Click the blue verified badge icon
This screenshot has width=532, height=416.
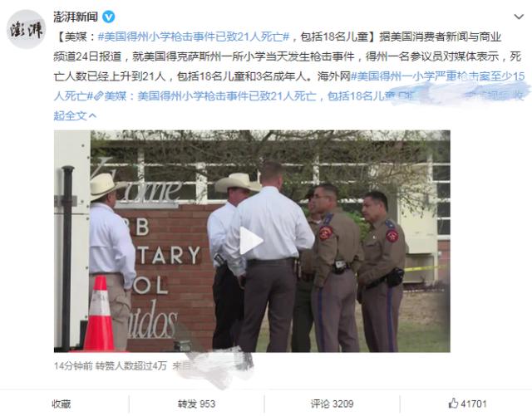[109, 17]
